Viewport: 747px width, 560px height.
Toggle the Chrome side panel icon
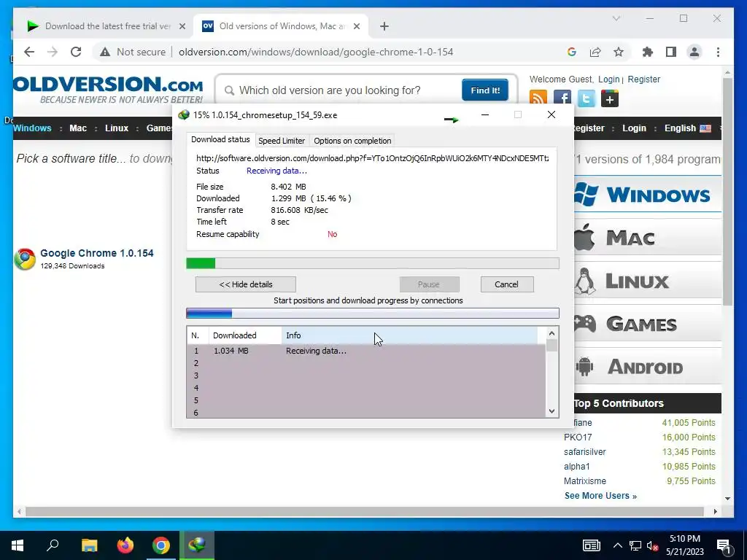[671, 52]
